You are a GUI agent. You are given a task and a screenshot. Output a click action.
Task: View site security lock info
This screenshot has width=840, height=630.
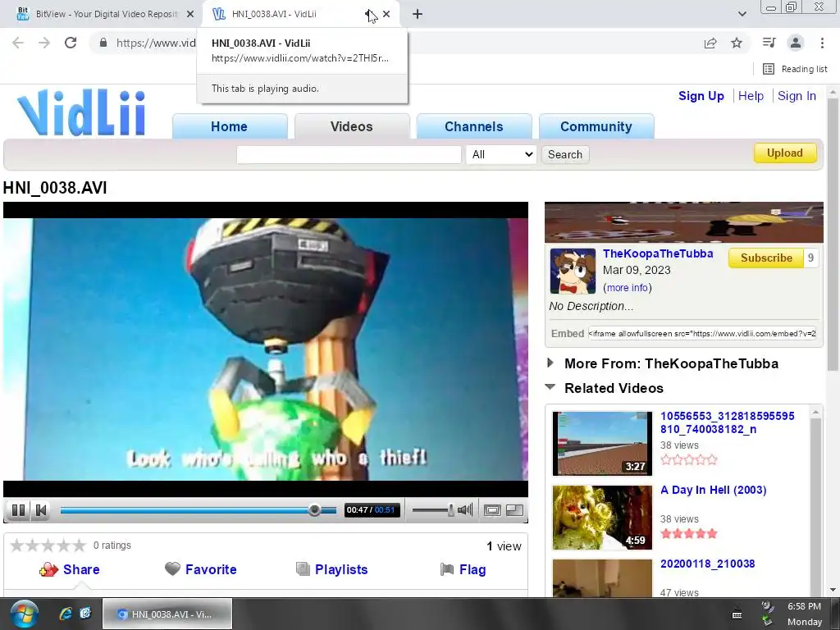103,43
